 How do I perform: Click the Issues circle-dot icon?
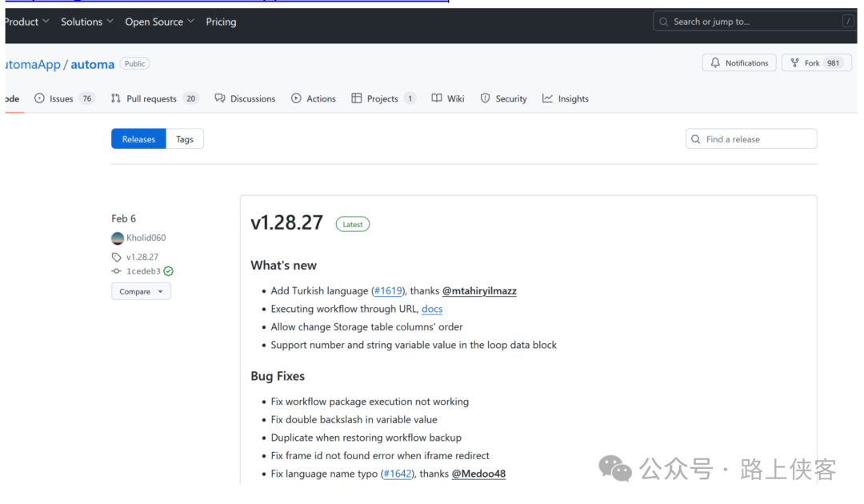39,98
